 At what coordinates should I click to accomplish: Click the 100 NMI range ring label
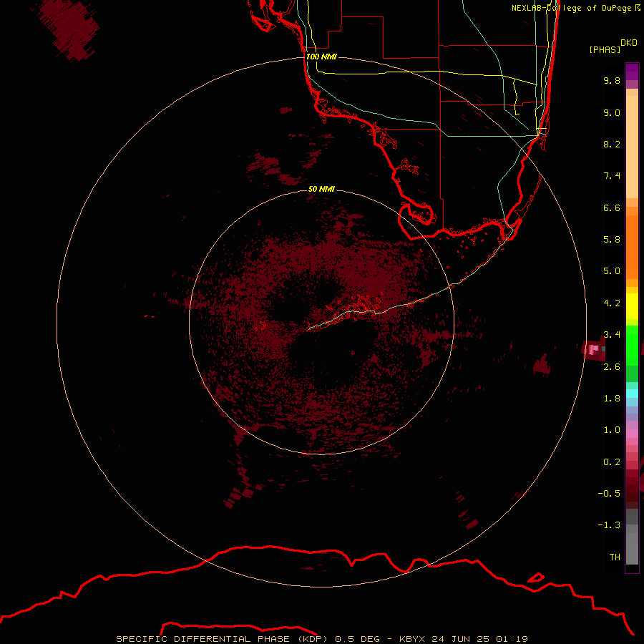(x=321, y=57)
